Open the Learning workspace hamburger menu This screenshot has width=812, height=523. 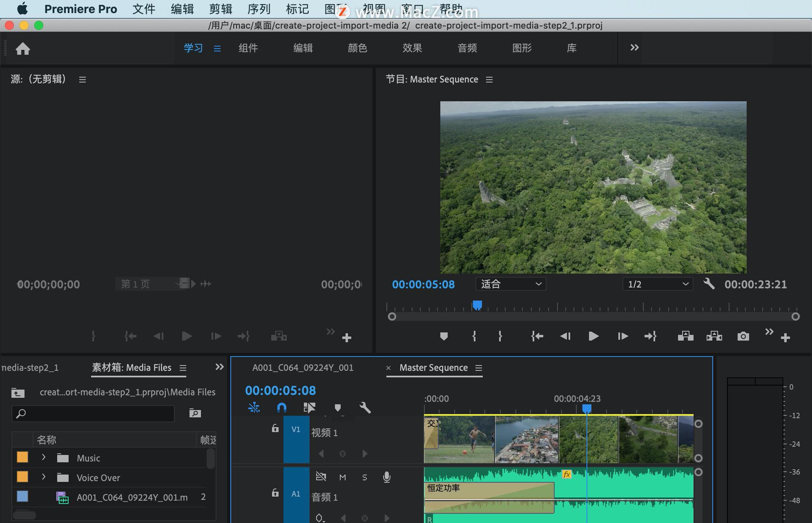tap(217, 49)
